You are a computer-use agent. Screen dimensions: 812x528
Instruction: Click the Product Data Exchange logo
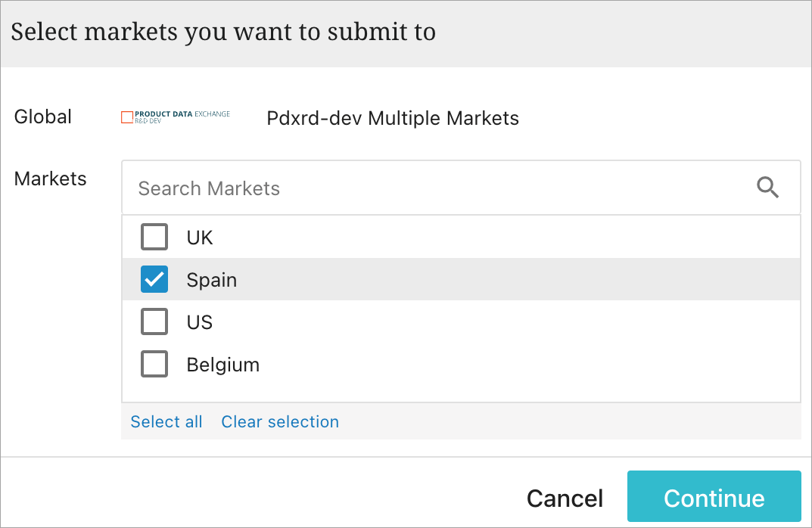click(176, 117)
